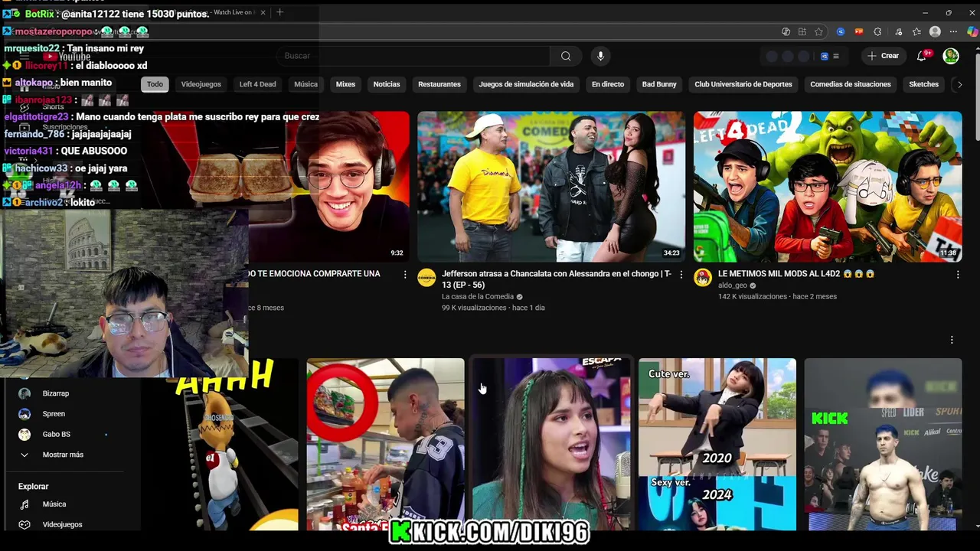
Task: Open aldo_geo channel name link
Action: (732, 285)
